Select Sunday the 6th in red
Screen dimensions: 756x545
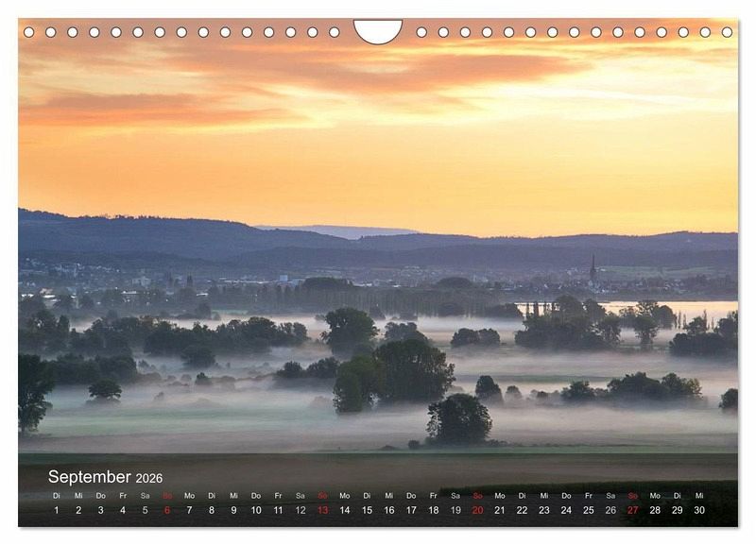point(167,510)
